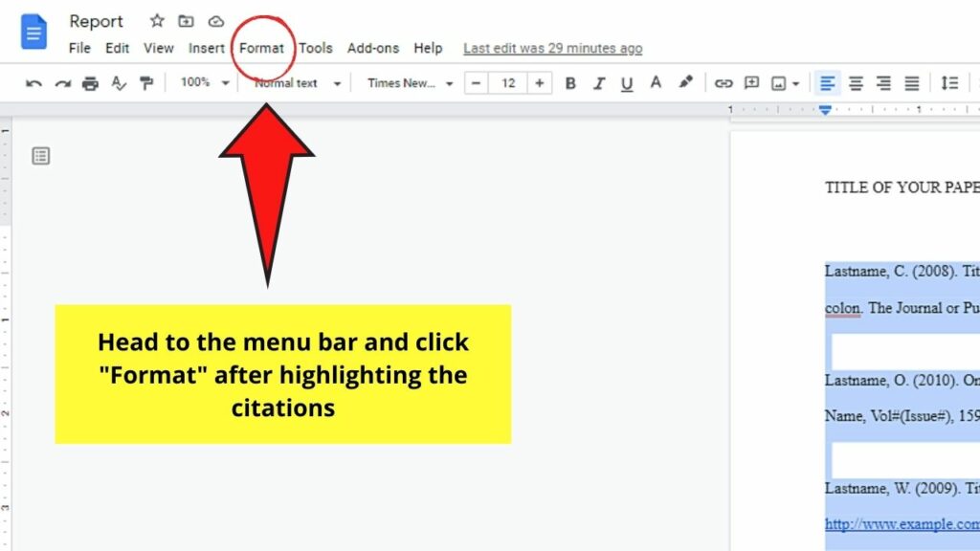980x551 pixels.
Task: Click the font size input field
Action: (508, 83)
